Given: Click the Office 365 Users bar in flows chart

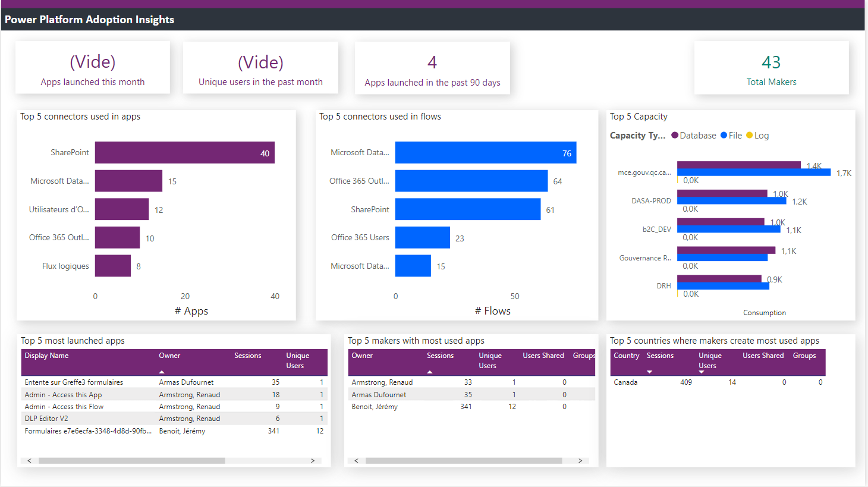Looking at the screenshot, I should click(x=423, y=237).
